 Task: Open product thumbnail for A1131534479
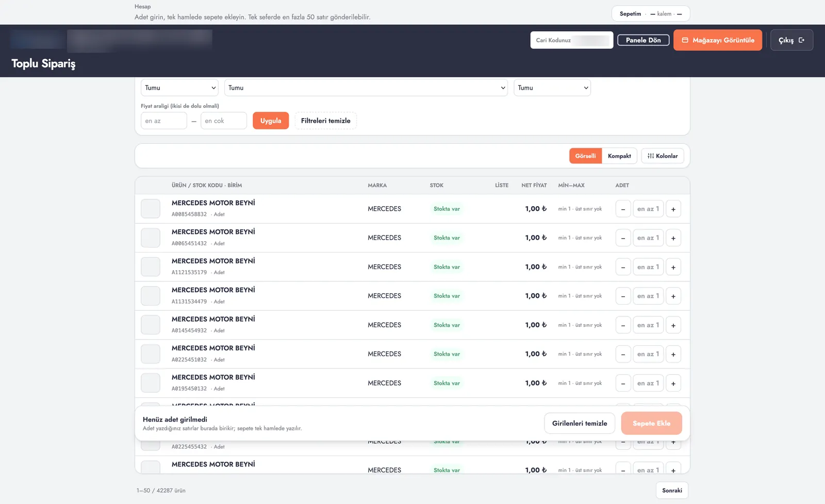pyautogui.click(x=151, y=296)
